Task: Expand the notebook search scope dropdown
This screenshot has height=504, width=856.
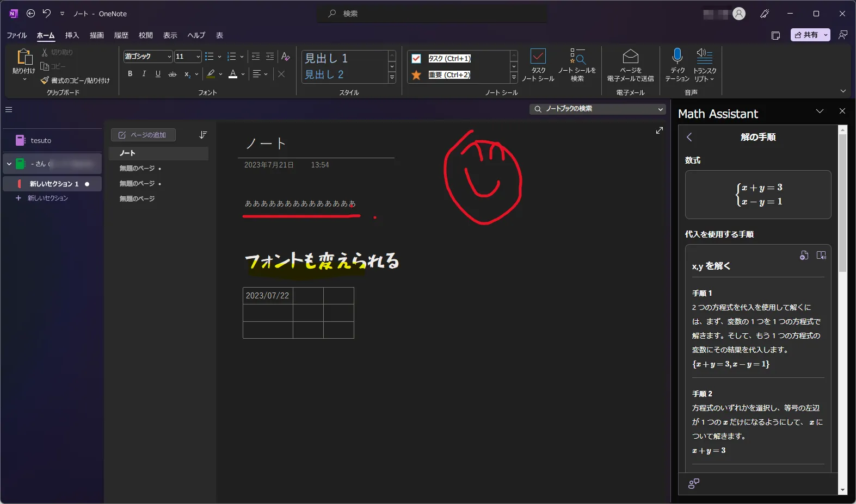Action: [661, 109]
